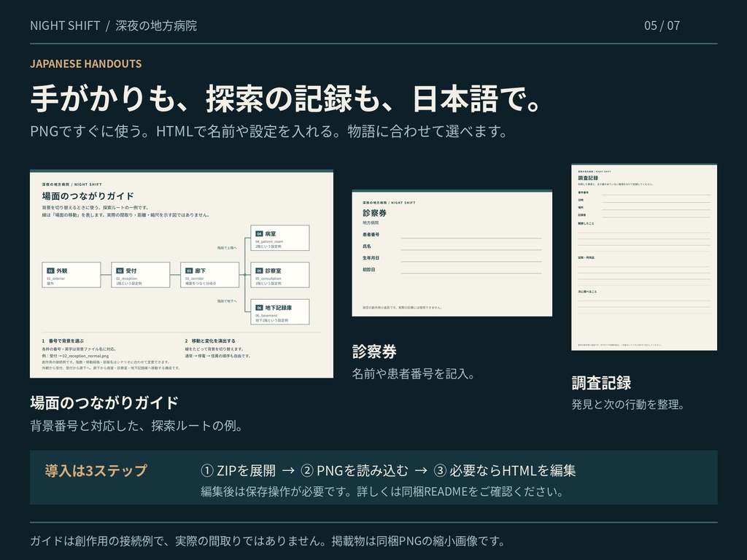This screenshot has width=747, height=560.
Task: Click the 01 外観 box in guide
Action: click(71, 275)
